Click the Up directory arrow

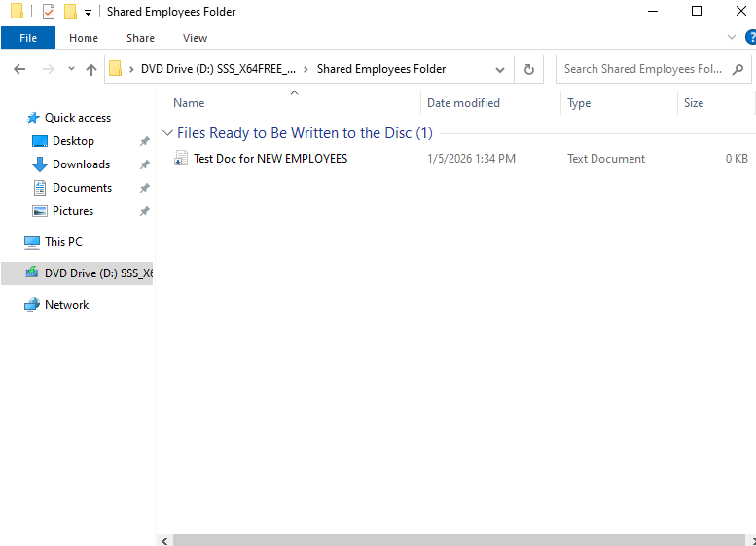[x=91, y=69]
